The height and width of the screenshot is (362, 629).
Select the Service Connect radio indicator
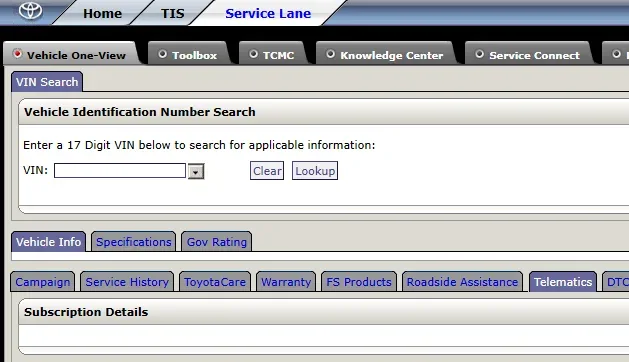[479, 54]
